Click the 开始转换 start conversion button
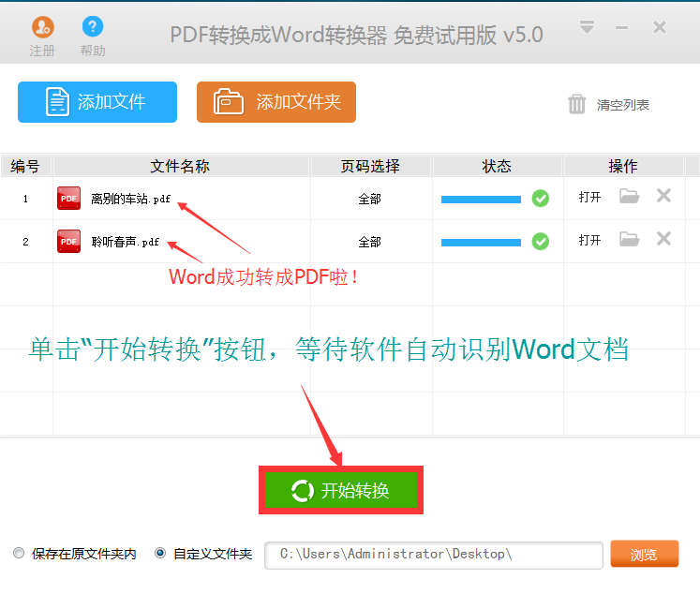Screen dimensions: 700x594 click(341, 490)
